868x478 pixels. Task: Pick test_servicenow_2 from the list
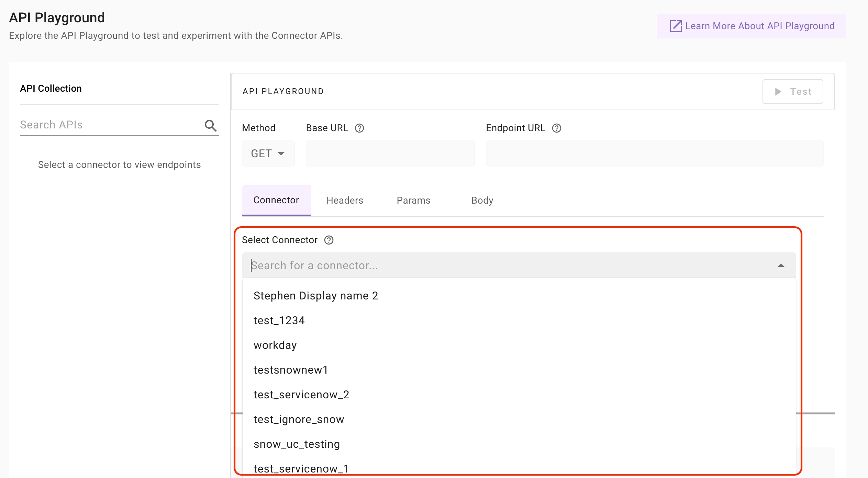301,395
